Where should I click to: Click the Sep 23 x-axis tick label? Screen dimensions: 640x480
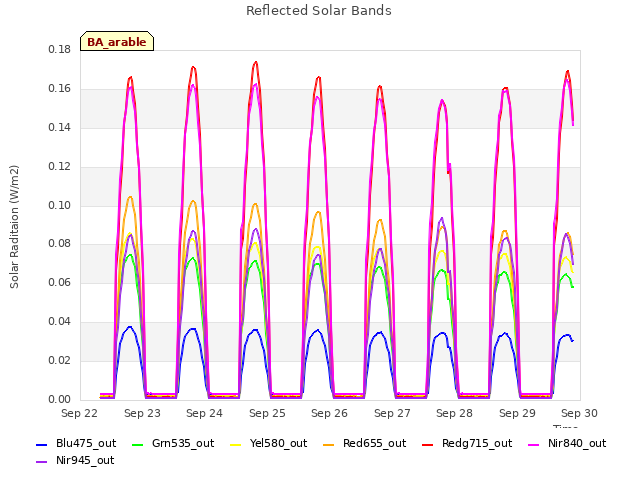pos(142,413)
